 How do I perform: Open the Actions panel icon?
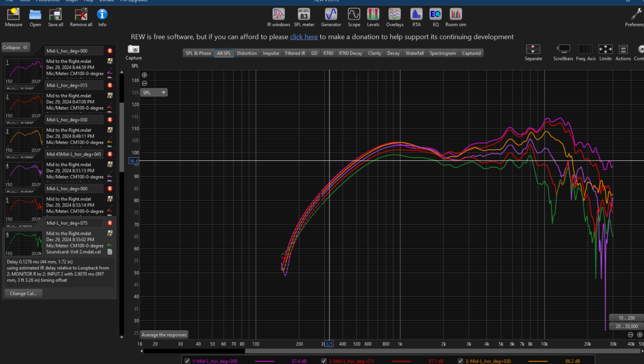pos(623,53)
